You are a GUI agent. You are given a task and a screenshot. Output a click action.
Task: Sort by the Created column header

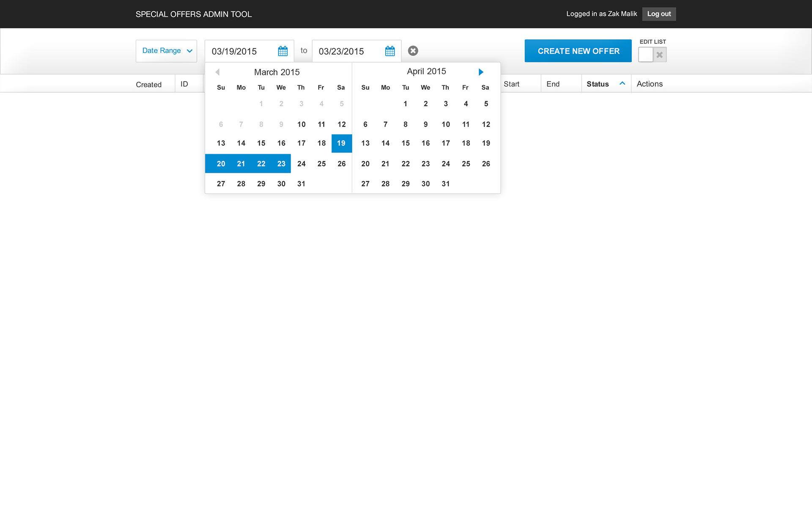pyautogui.click(x=148, y=84)
